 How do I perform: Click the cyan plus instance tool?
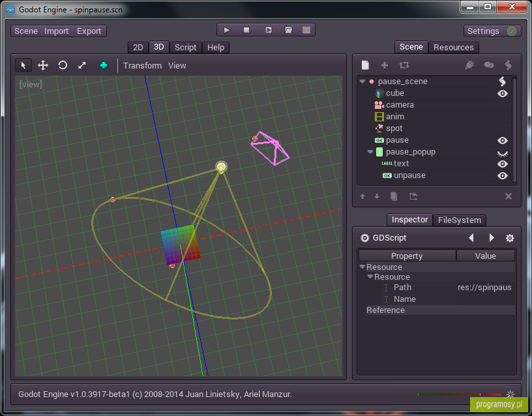(x=104, y=65)
